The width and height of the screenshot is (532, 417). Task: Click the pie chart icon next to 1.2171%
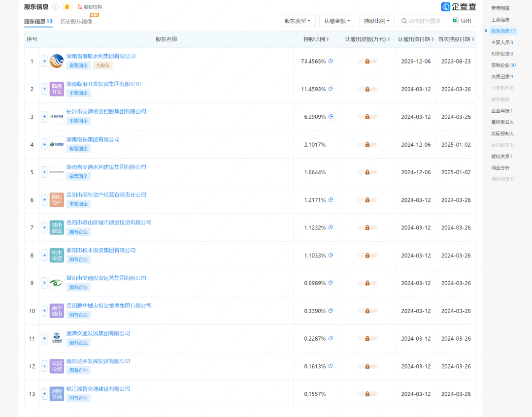point(331,200)
